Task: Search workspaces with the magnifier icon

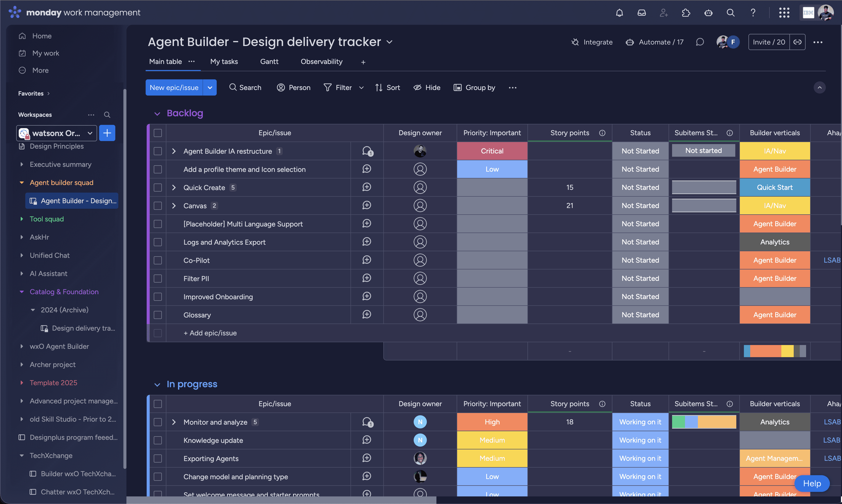Action: (x=107, y=115)
